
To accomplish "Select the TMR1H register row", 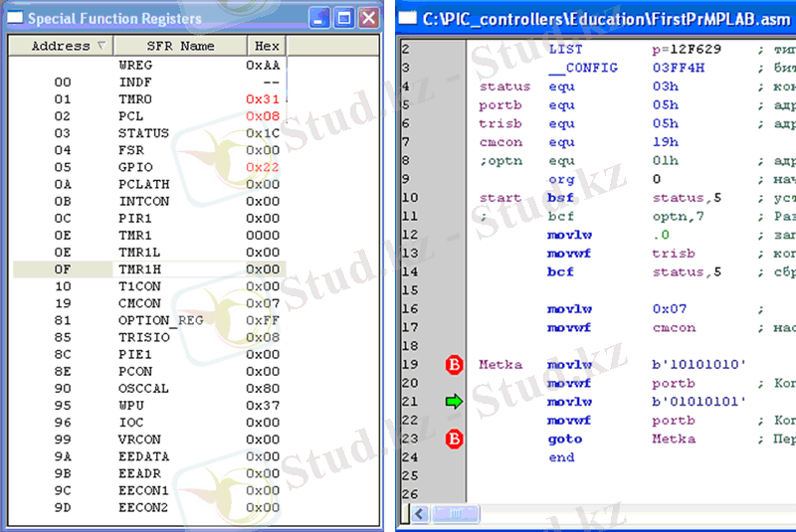I will pos(148,269).
